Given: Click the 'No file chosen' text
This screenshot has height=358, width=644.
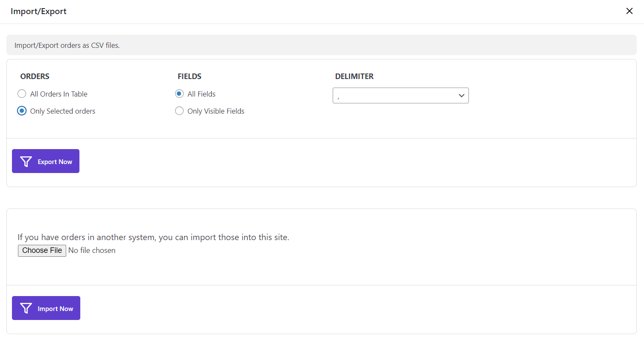Looking at the screenshot, I should [x=92, y=250].
